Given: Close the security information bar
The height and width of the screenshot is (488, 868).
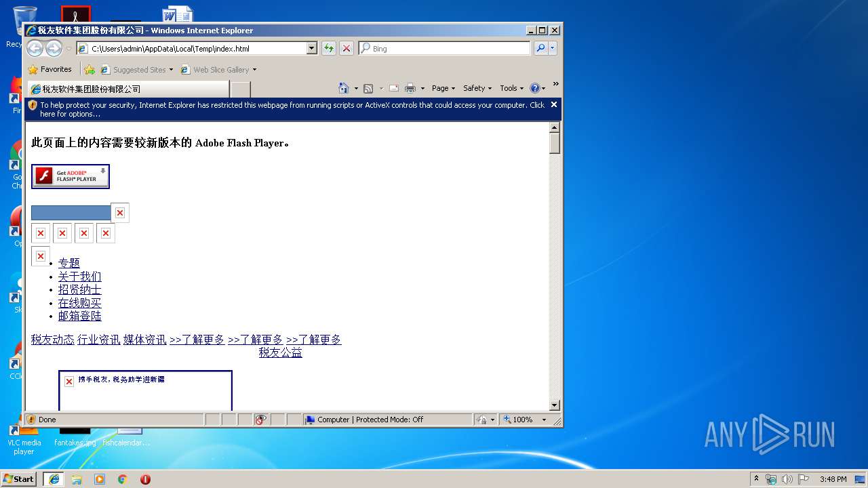Looking at the screenshot, I should click(x=553, y=104).
